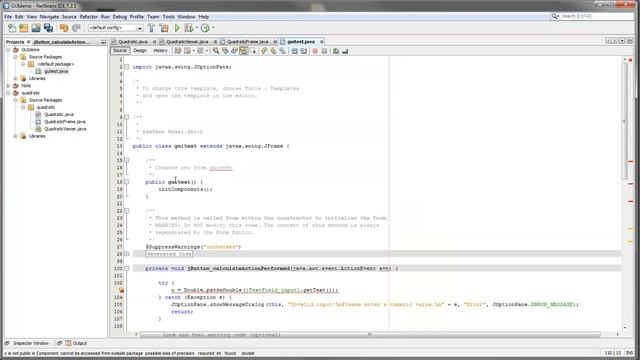
Task: Toggle the Design editor view button
Action: (x=140, y=51)
